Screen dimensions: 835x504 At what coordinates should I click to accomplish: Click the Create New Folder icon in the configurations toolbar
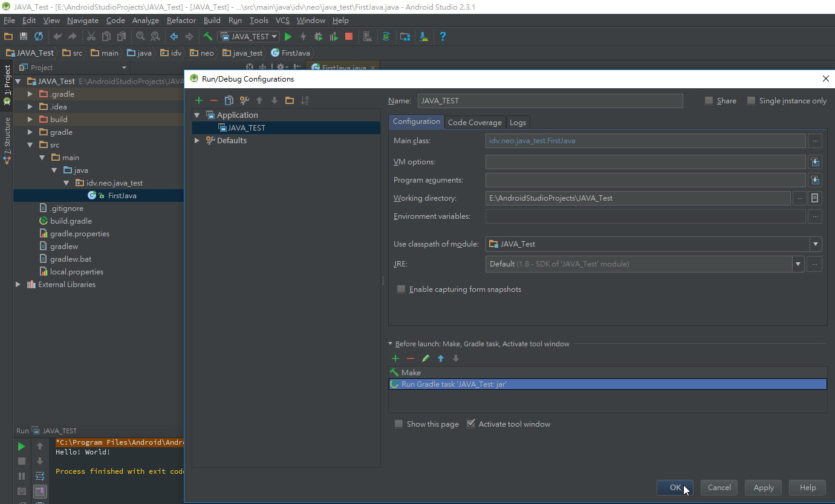click(x=290, y=100)
